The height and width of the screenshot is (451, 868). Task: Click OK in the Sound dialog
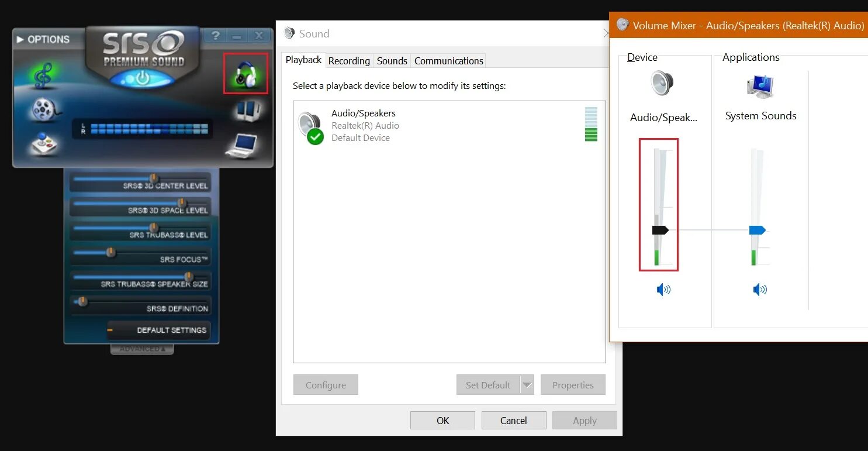point(442,420)
